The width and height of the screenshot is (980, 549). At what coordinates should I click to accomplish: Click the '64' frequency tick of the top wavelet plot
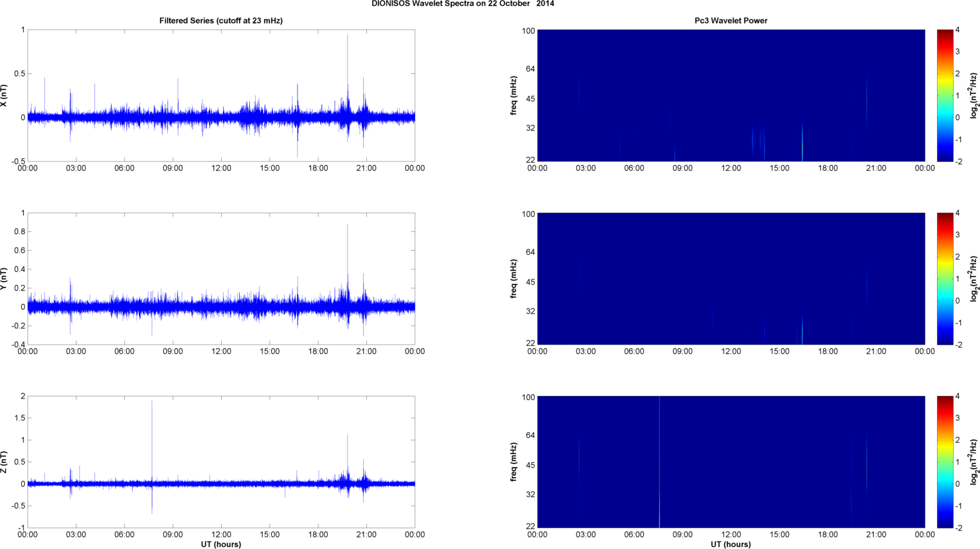coord(530,69)
